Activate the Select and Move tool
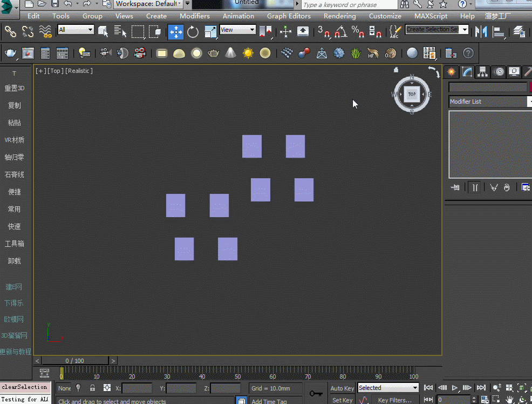 (176, 32)
